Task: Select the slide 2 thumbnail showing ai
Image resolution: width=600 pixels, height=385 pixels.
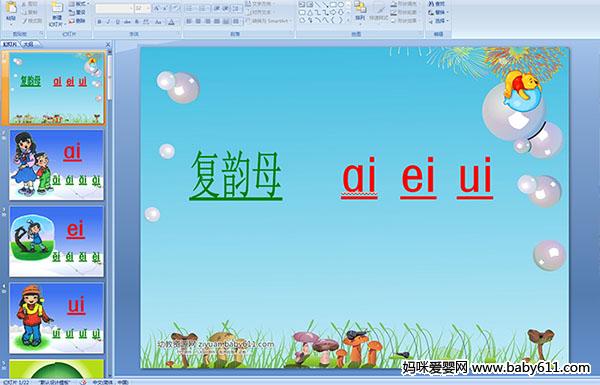Action: (56, 165)
